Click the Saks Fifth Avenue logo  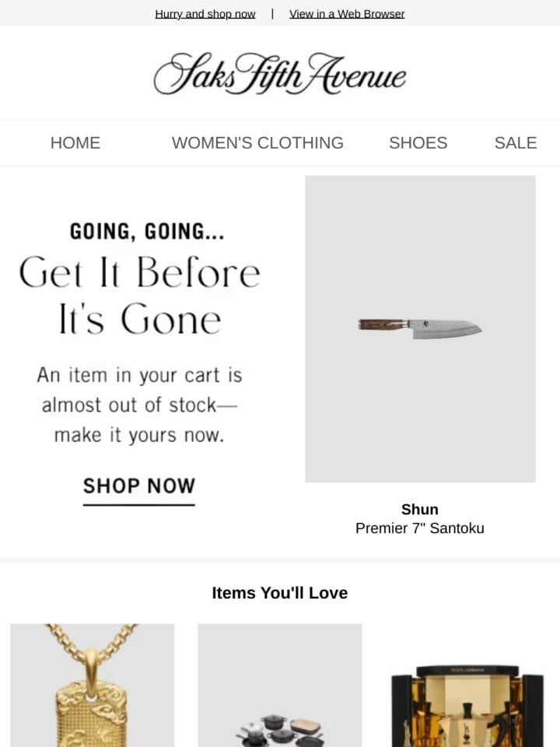[x=280, y=73]
